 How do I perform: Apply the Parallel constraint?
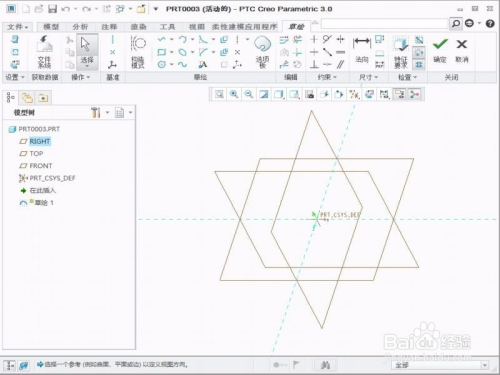[x=340, y=64]
